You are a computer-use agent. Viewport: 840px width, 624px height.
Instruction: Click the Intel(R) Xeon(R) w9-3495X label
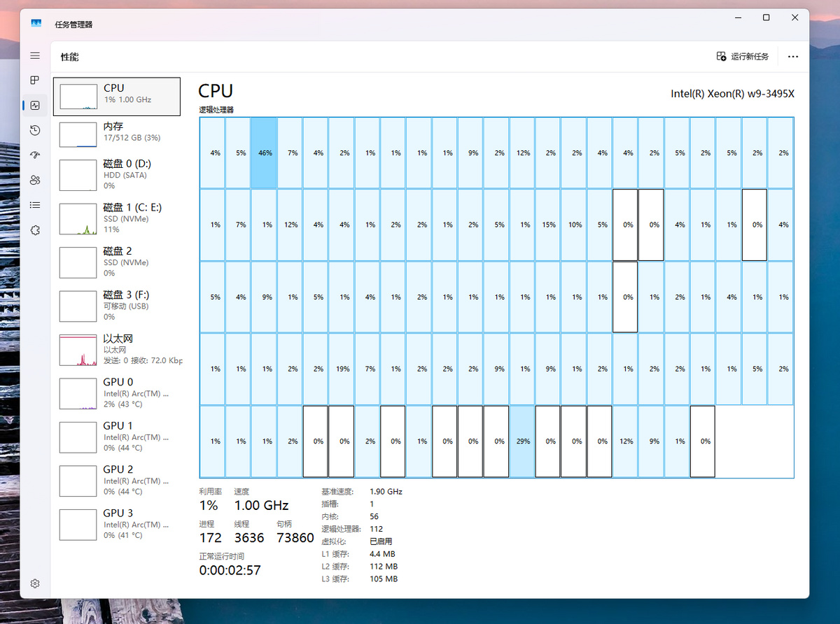tap(733, 93)
